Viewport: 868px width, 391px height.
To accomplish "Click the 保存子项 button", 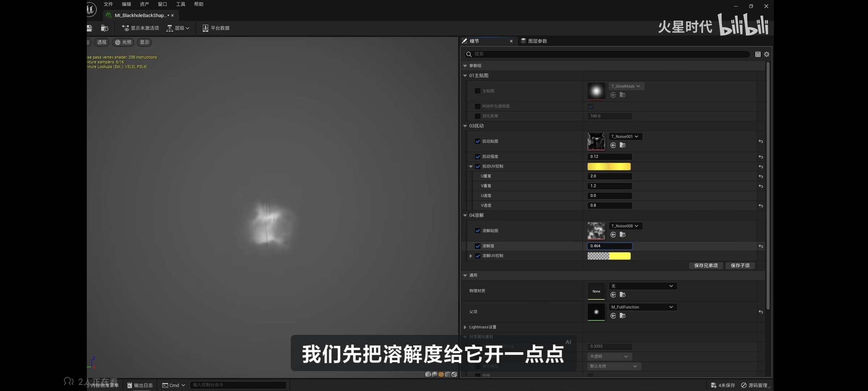I will tap(740, 265).
